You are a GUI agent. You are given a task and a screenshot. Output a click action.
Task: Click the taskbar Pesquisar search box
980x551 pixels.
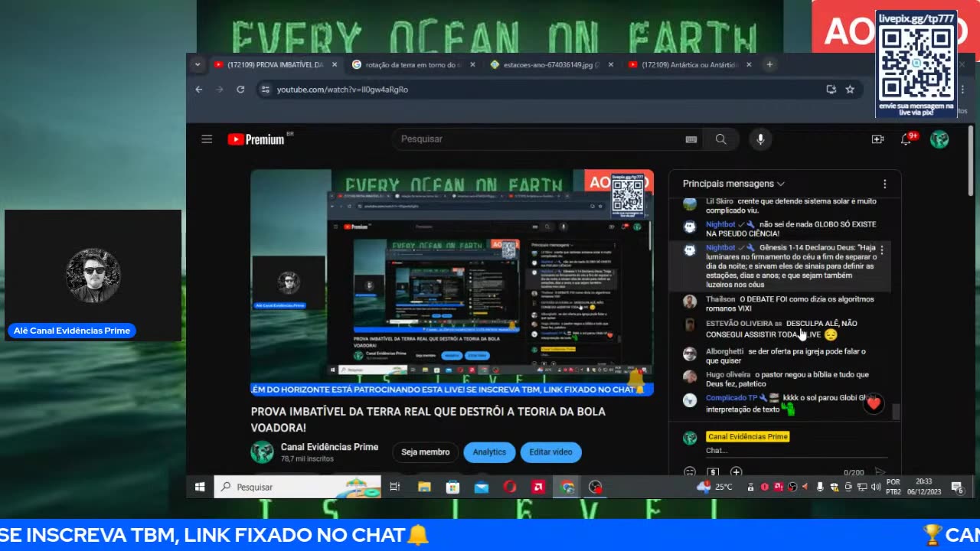(x=297, y=487)
